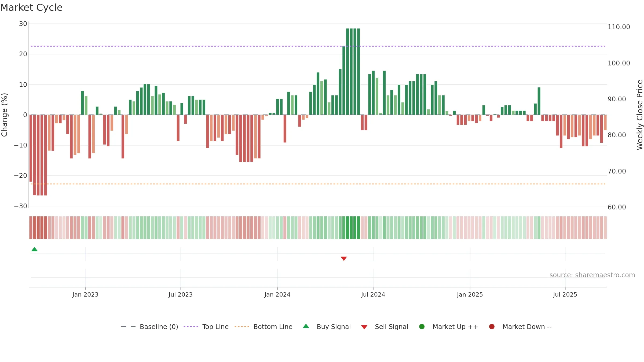Screen dimensions: 644x362
Task: Click the 80.00 price axis label
Action: pos(617,135)
